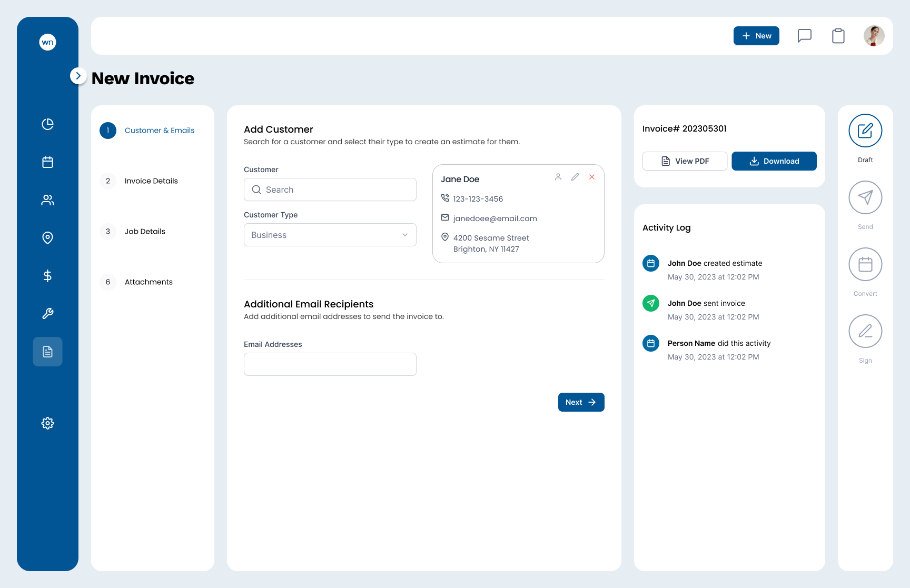Edit Jane Doe with the pencil icon
The width and height of the screenshot is (910, 588).
coord(575,177)
